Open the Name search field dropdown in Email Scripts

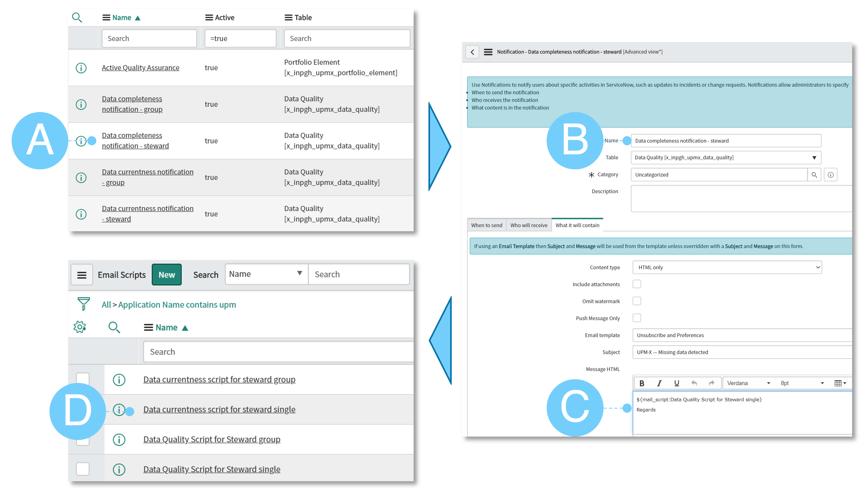point(266,274)
